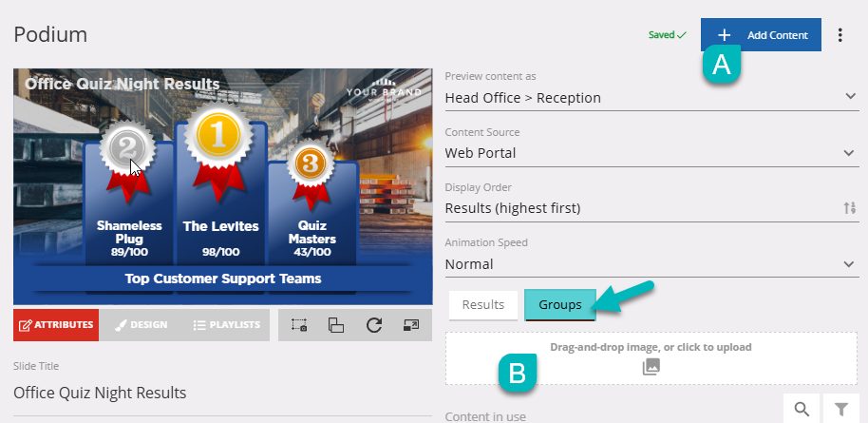The image size is (868, 423).
Task: Click the 'Saved' status text
Action: pyautogui.click(x=662, y=35)
